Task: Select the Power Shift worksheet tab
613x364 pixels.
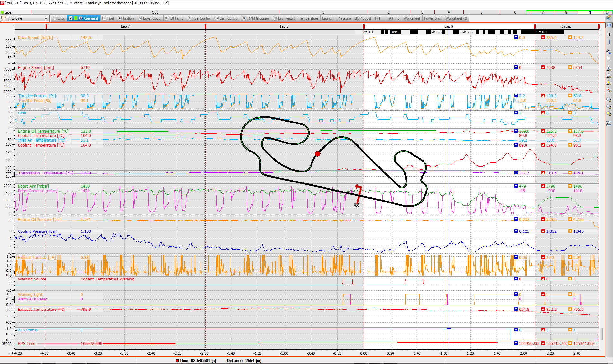Action: click(433, 18)
